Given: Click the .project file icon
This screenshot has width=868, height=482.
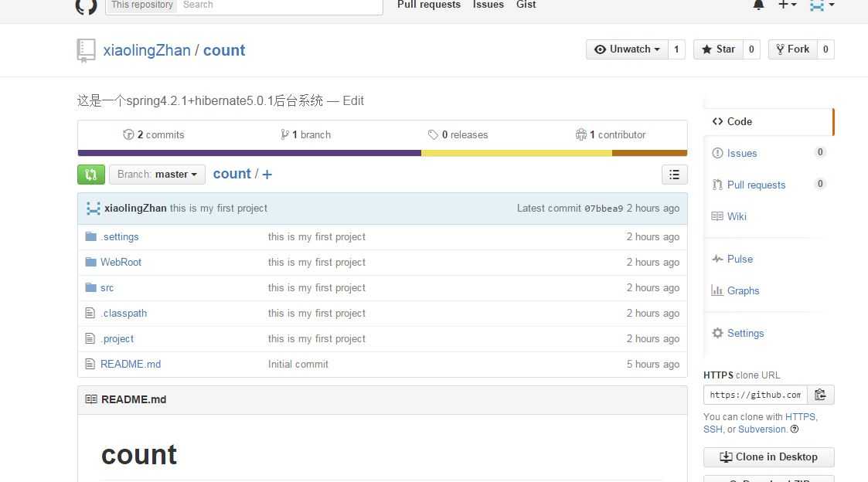Looking at the screenshot, I should (90, 338).
